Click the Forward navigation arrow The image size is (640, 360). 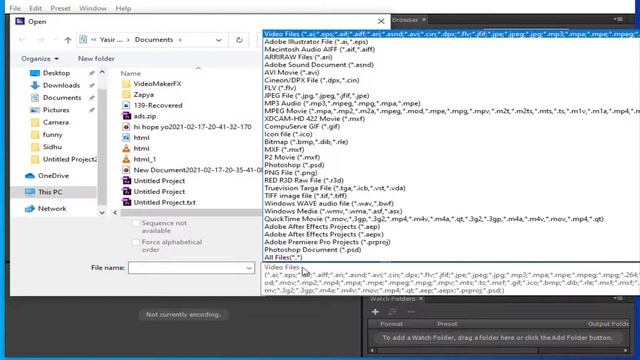point(40,40)
